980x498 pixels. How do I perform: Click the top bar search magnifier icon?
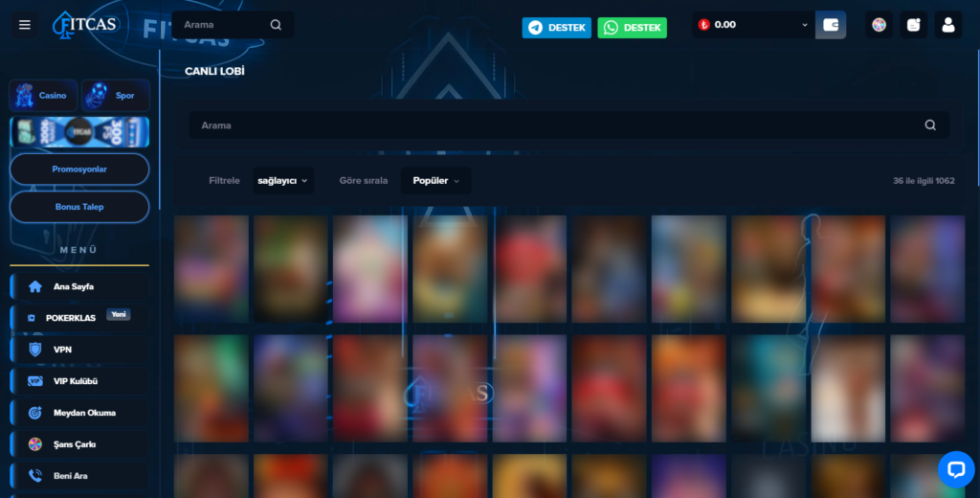pyautogui.click(x=276, y=25)
